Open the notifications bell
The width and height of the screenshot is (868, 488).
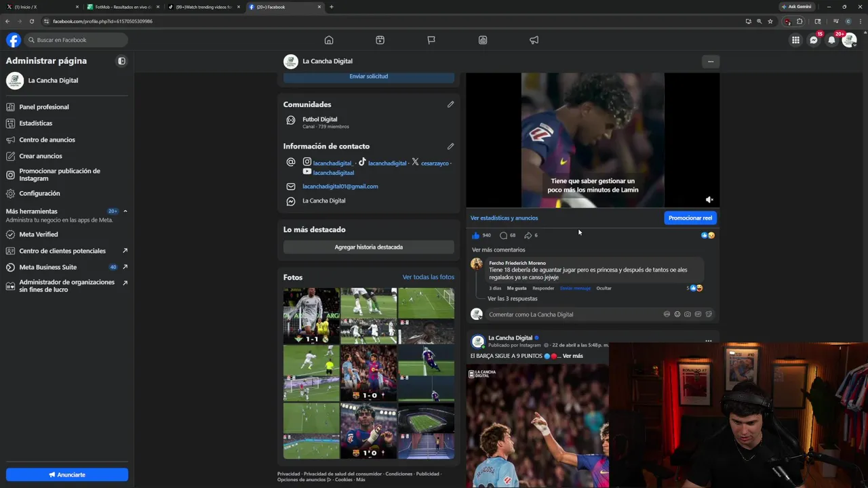pos(831,40)
